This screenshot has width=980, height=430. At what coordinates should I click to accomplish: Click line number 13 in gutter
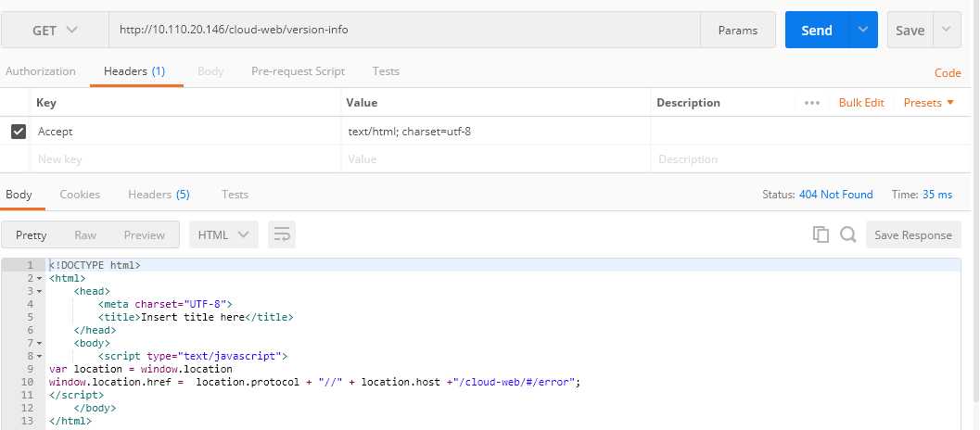click(28, 422)
